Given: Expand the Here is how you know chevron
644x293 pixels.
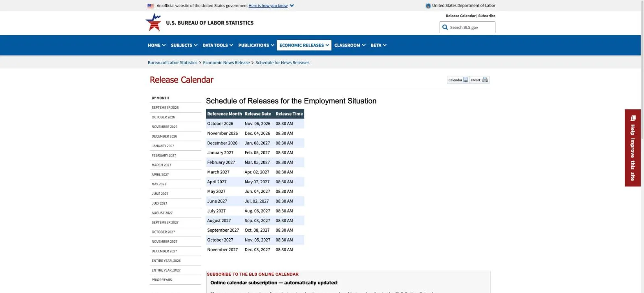Looking at the screenshot, I should point(292,6).
